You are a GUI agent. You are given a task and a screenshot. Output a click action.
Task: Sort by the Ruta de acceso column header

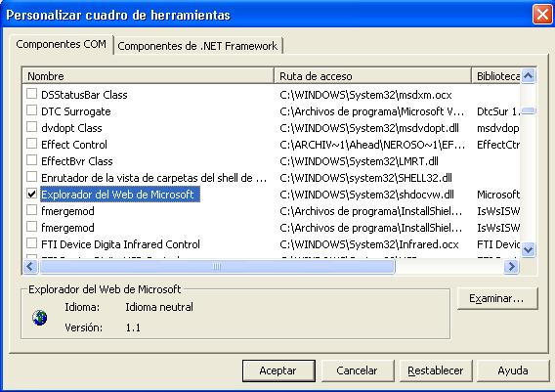(x=372, y=76)
